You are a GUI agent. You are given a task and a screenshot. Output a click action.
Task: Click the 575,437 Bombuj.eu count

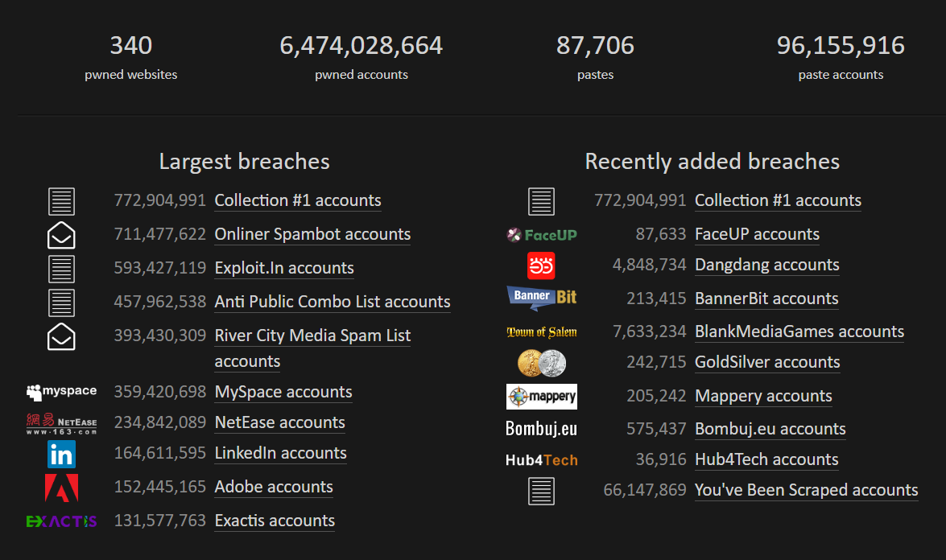[656, 429]
